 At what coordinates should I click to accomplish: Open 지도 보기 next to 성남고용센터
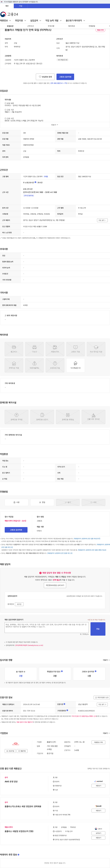click(x=102, y=704)
